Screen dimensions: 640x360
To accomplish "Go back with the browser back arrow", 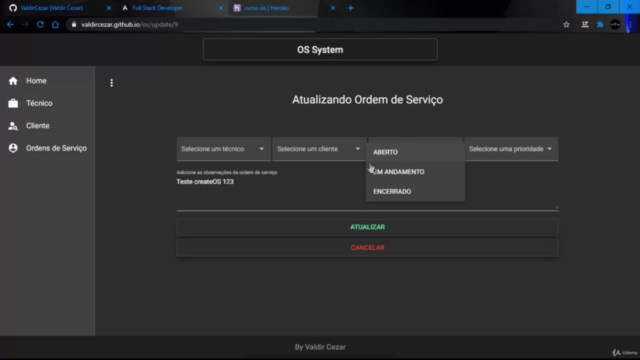I will [10, 24].
